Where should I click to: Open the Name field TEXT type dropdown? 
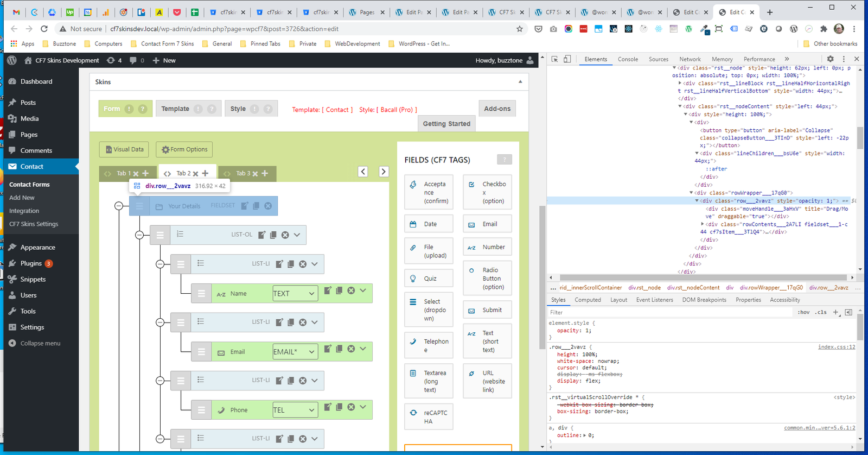[x=295, y=294]
